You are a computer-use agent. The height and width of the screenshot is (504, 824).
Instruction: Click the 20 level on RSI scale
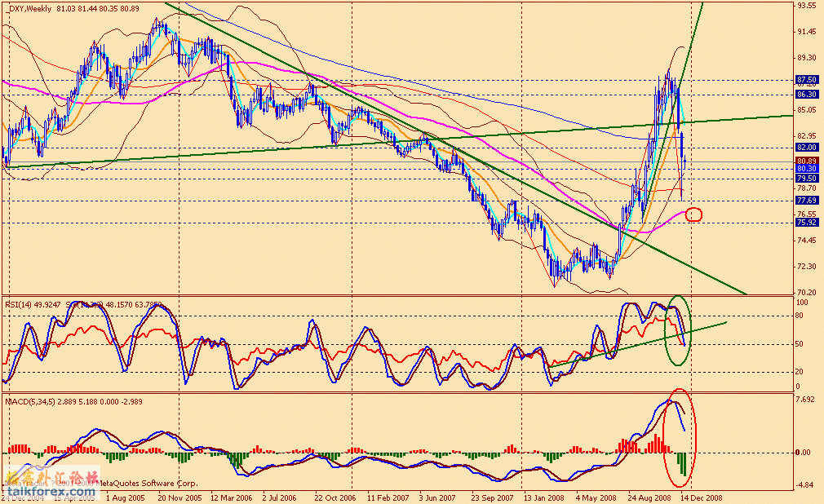800,372
